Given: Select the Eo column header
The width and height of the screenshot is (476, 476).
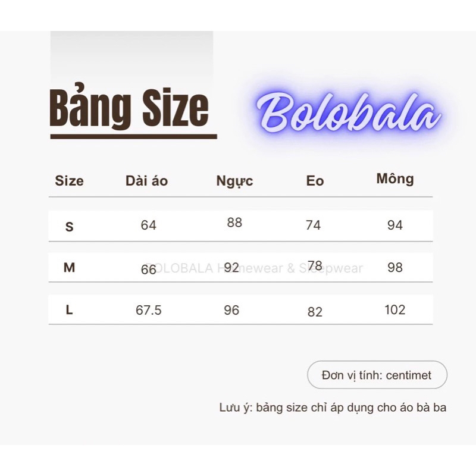Looking at the screenshot, I should 315,181.
